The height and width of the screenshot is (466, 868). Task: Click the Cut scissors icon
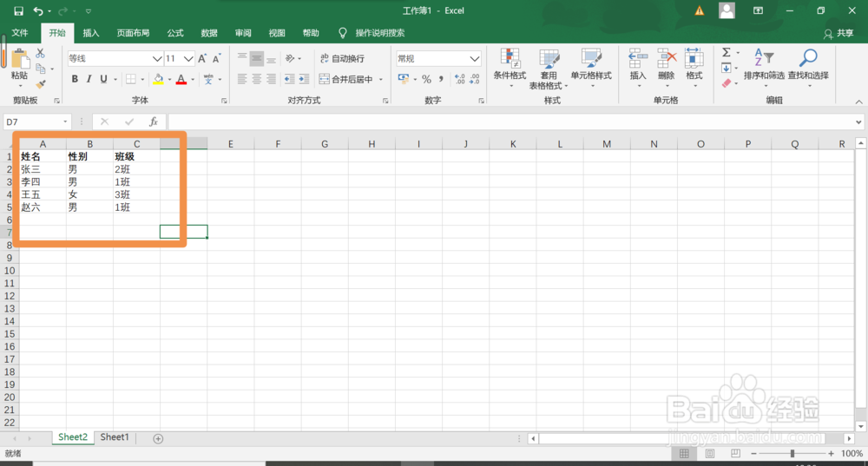(x=41, y=54)
